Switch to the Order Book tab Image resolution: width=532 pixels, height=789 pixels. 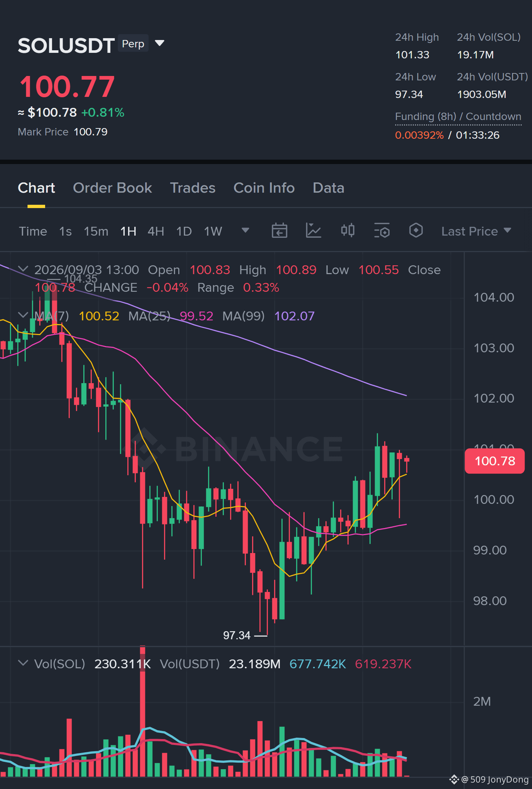click(112, 188)
